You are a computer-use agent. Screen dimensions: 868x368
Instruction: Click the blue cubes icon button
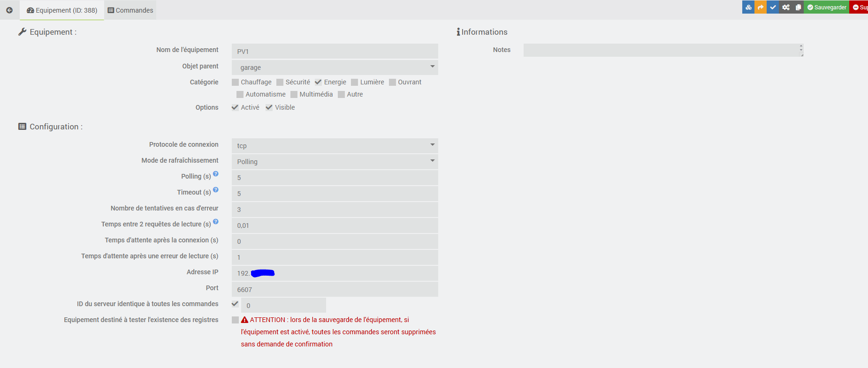click(748, 7)
